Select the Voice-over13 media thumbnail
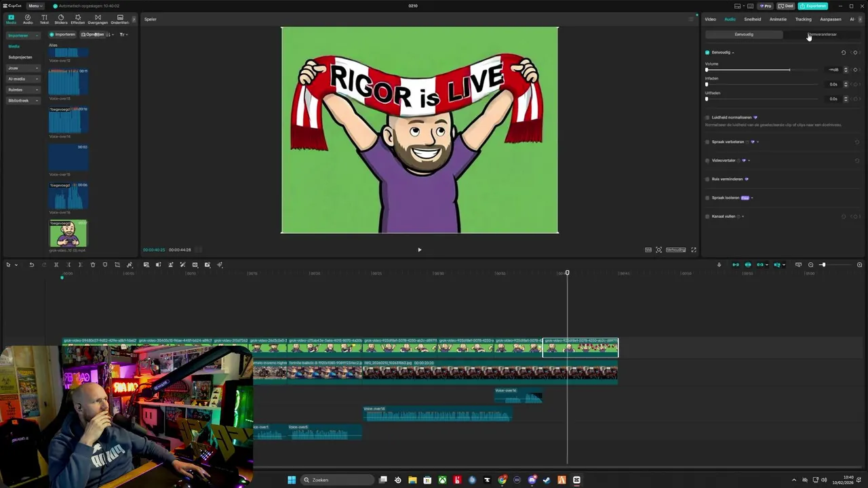The height and width of the screenshot is (488, 868). 68,82
